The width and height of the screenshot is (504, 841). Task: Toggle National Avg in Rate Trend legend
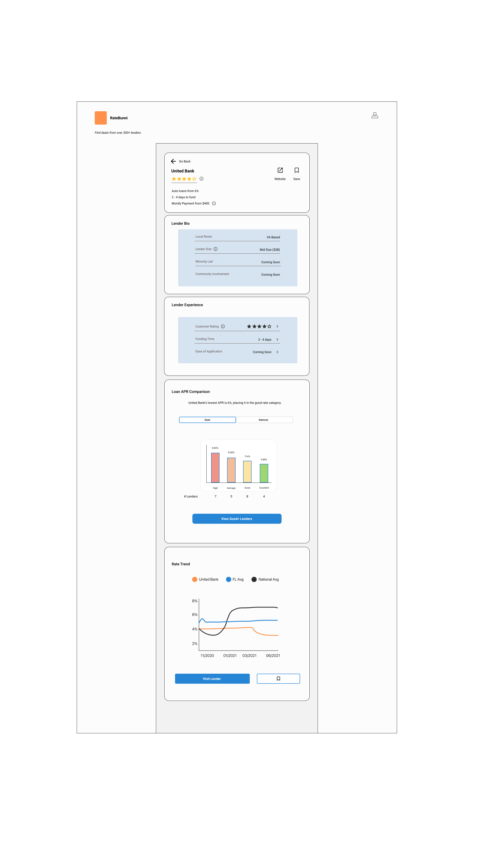(265, 579)
